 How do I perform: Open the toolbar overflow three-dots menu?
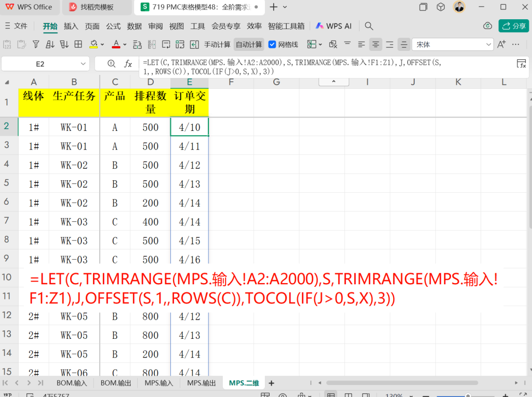coord(516,45)
